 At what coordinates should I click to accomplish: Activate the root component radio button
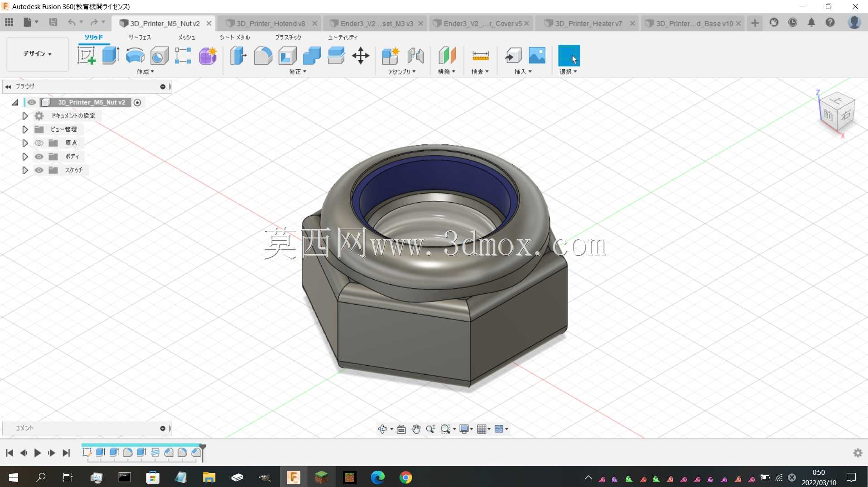tap(137, 102)
